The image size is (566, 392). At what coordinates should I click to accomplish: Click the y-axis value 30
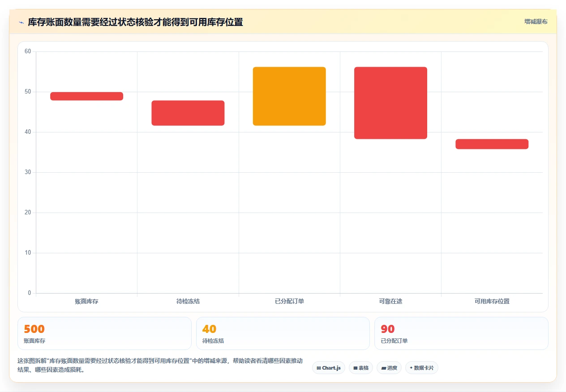(x=28, y=172)
